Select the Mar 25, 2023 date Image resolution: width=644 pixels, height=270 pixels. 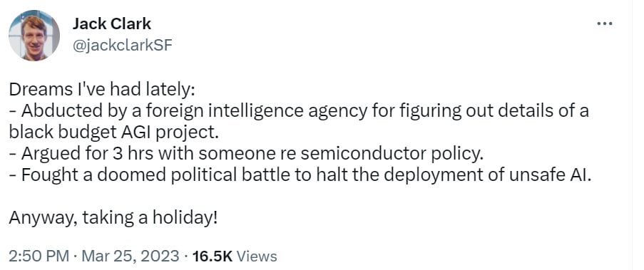point(131,256)
